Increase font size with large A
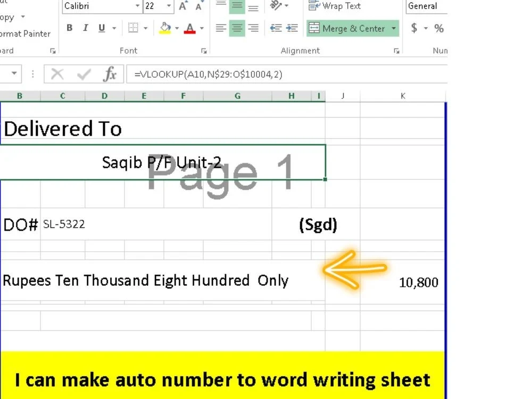Image resolution: width=532 pixels, height=399 pixels. pyautogui.click(x=182, y=6)
